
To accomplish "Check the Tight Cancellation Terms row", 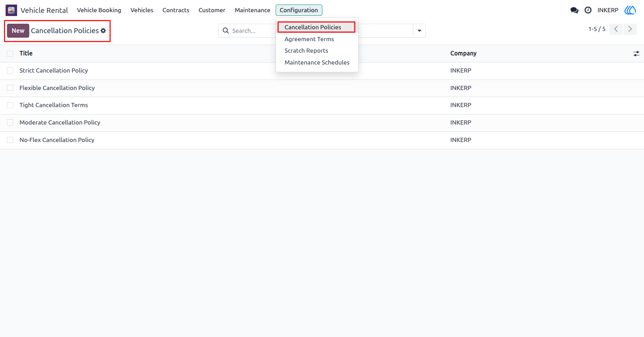I will (10, 105).
